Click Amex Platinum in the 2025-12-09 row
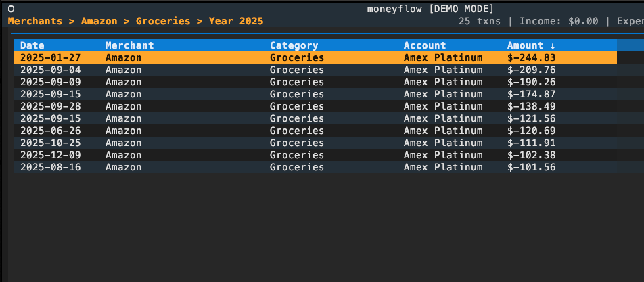 pos(443,155)
